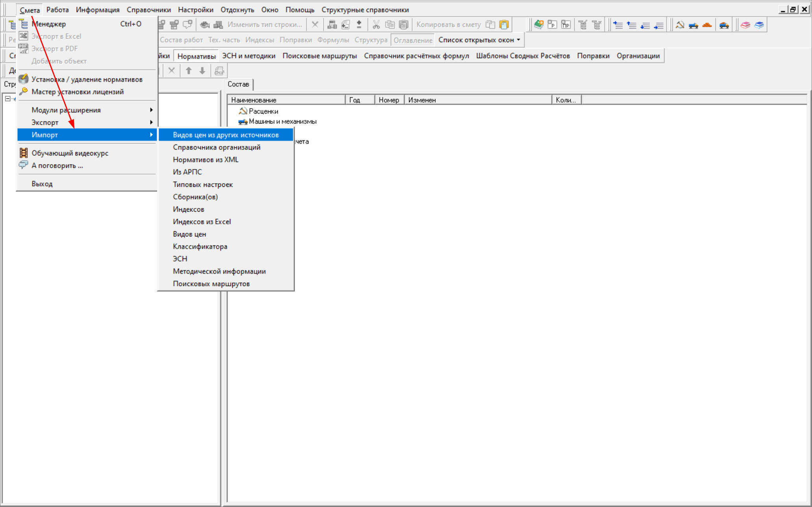Select Справочника организаций import option

[x=226, y=147]
